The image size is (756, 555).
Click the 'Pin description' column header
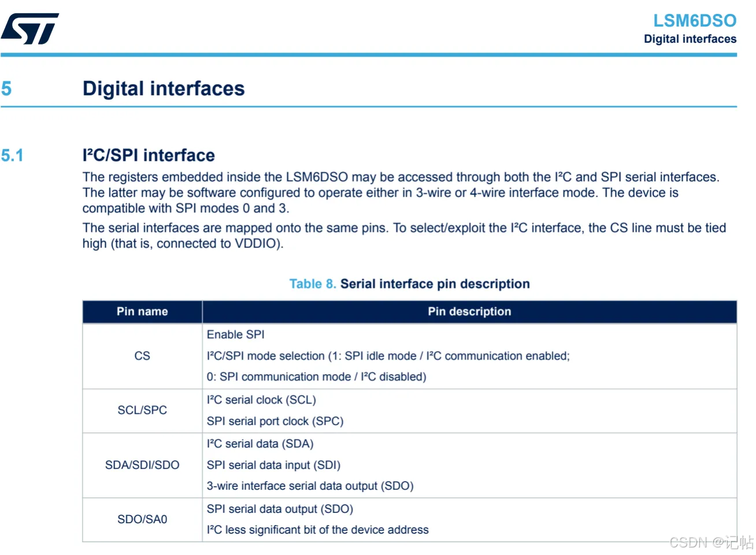pyautogui.click(x=469, y=312)
